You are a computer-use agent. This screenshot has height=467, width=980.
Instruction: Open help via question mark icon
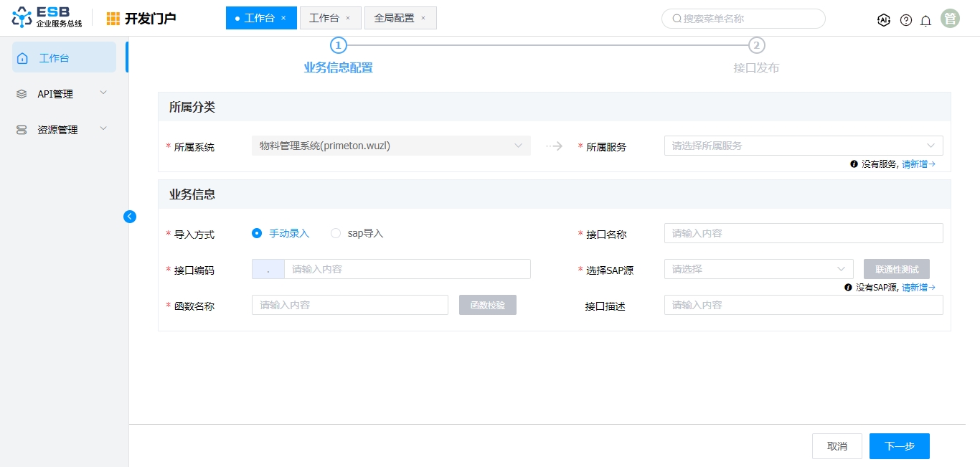[x=905, y=20]
